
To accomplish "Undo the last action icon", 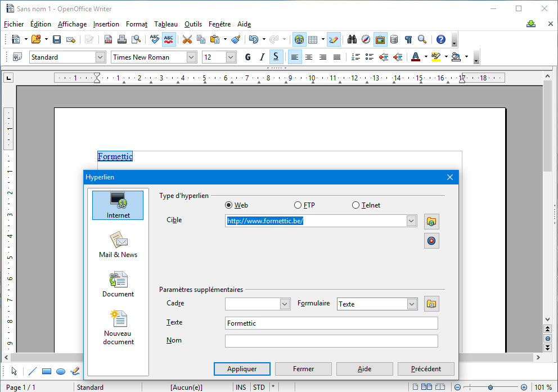I will point(253,39).
